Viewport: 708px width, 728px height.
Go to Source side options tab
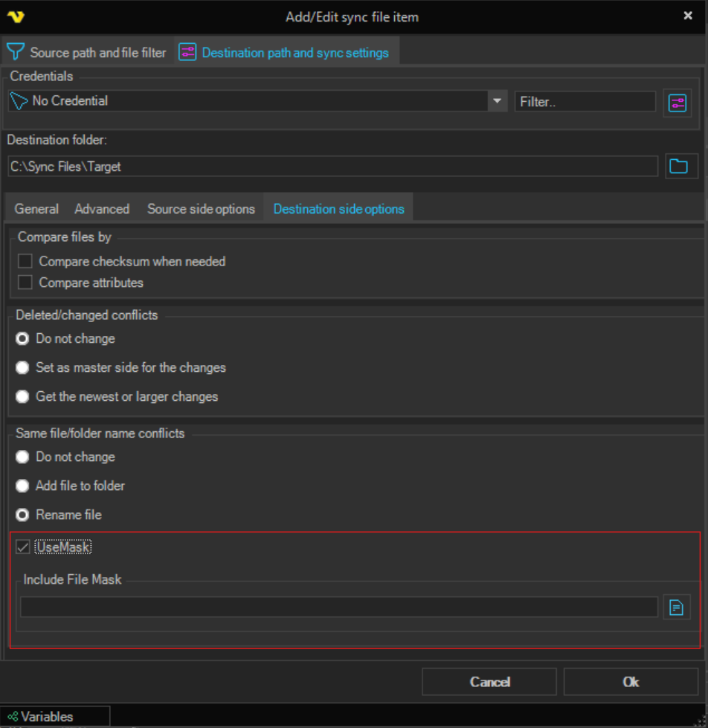pos(201,209)
